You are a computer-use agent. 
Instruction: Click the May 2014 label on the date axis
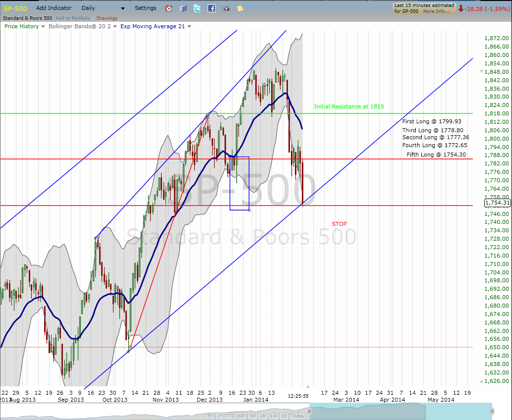coord(441,399)
